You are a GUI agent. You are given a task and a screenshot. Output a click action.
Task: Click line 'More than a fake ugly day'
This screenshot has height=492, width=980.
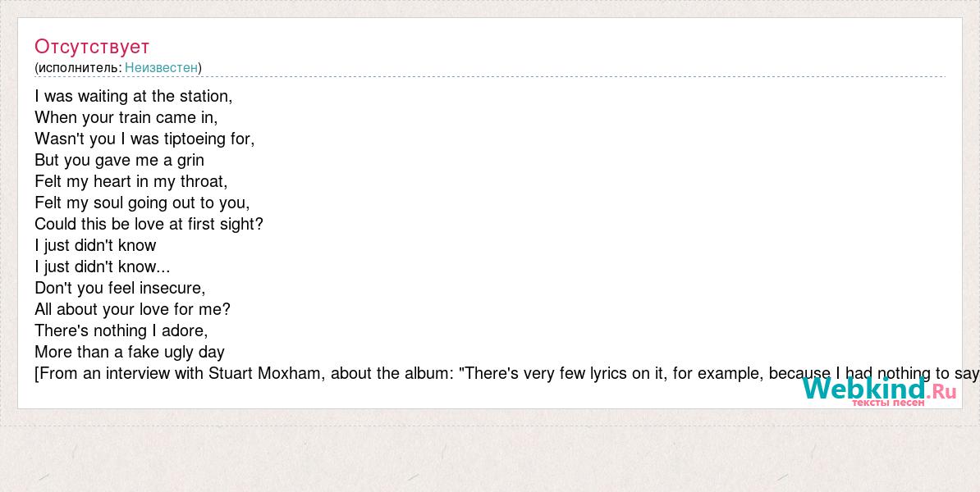(130, 352)
